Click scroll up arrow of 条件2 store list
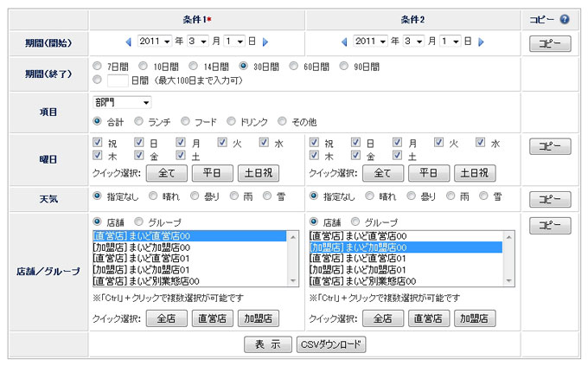The image size is (588, 366). point(508,237)
